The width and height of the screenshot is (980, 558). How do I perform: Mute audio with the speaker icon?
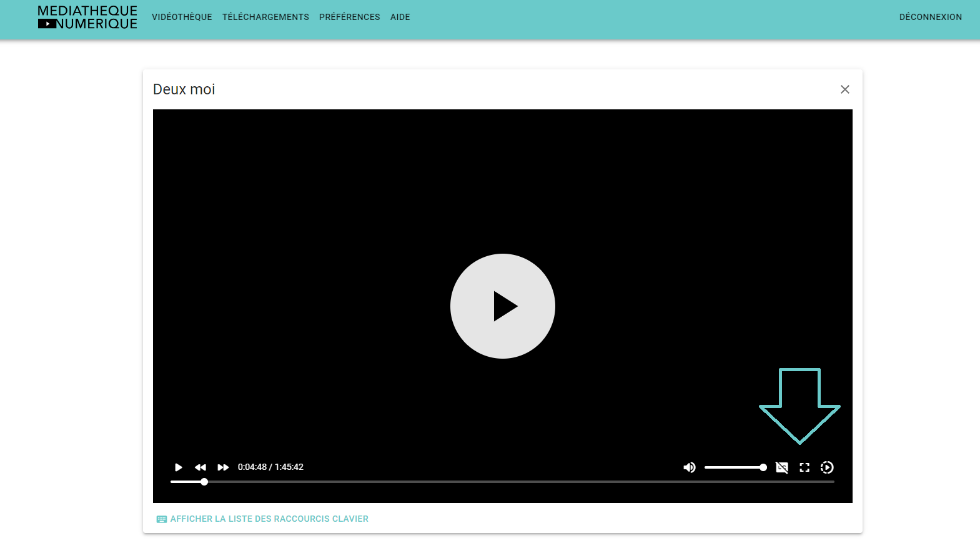click(690, 467)
